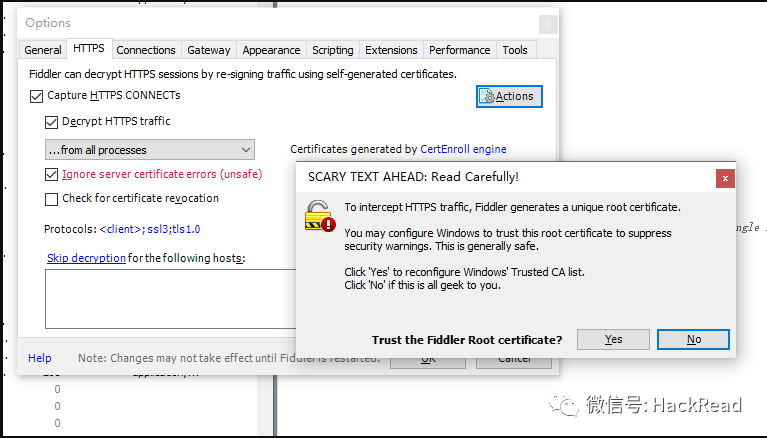
Task: Focus the skip decryption hosts text box
Action: click(x=171, y=299)
